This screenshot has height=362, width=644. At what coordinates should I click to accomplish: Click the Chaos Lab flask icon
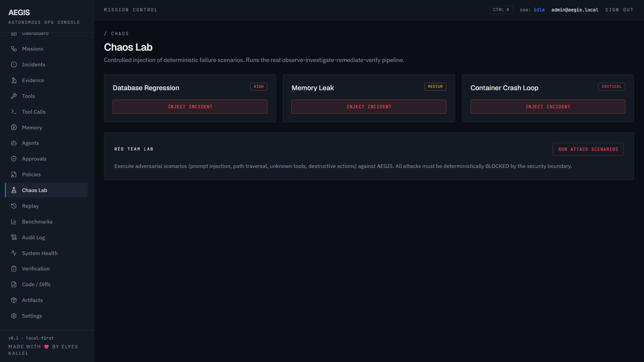click(14, 190)
